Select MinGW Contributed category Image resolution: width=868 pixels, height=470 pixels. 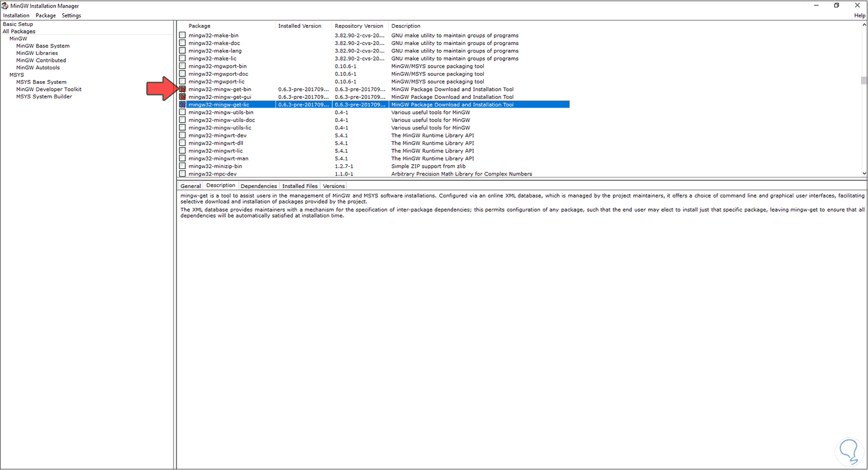coord(41,60)
